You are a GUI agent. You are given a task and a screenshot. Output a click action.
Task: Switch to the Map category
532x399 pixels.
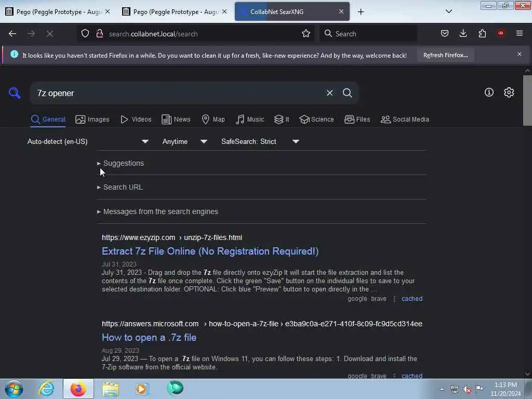tap(213, 119)
